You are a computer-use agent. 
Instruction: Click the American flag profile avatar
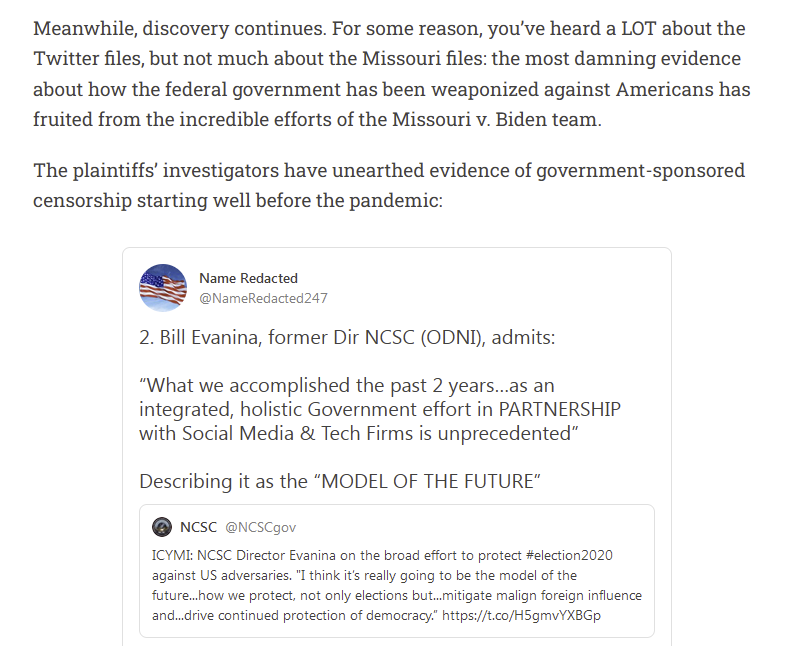coord(163,288)
